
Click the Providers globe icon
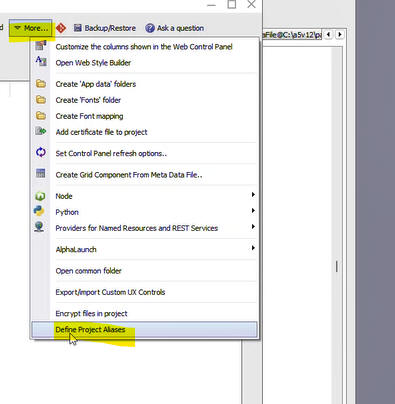[39, 227]
